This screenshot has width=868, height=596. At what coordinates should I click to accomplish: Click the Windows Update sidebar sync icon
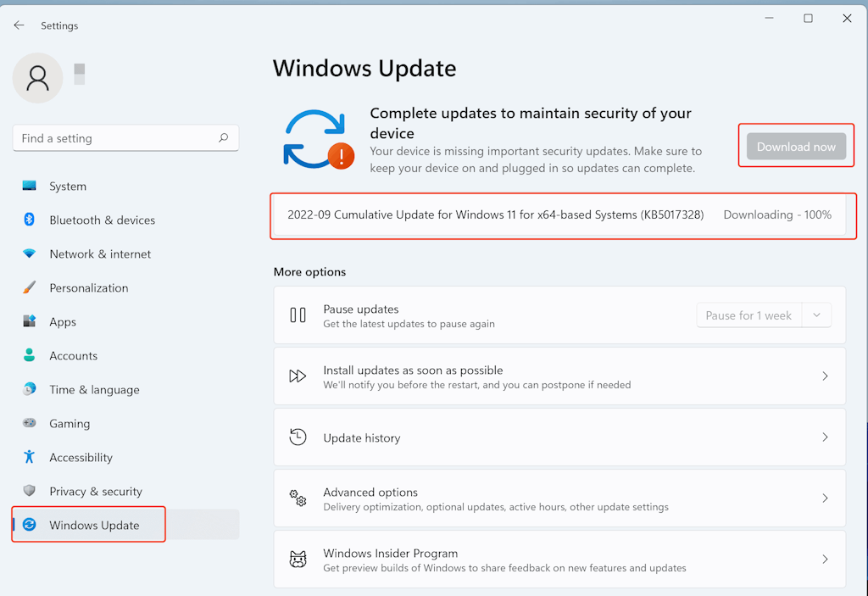pos(30,524)
